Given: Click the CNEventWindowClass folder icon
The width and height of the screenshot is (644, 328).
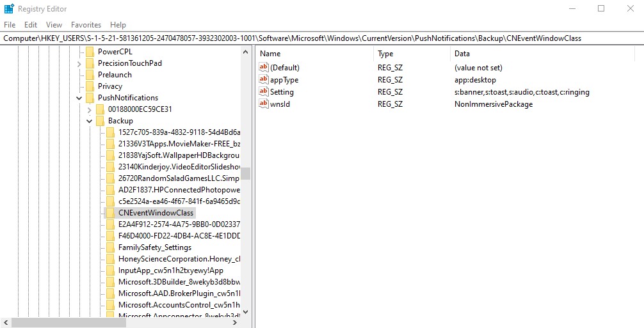Looking at the screenshot, I should pyautogui.click(x=111, y=213).
